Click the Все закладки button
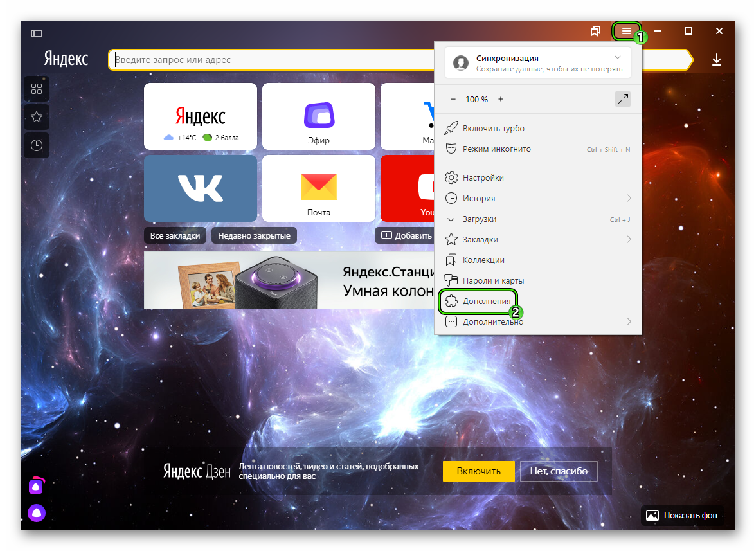The image size is (756, 551). (x=175, y=236)
